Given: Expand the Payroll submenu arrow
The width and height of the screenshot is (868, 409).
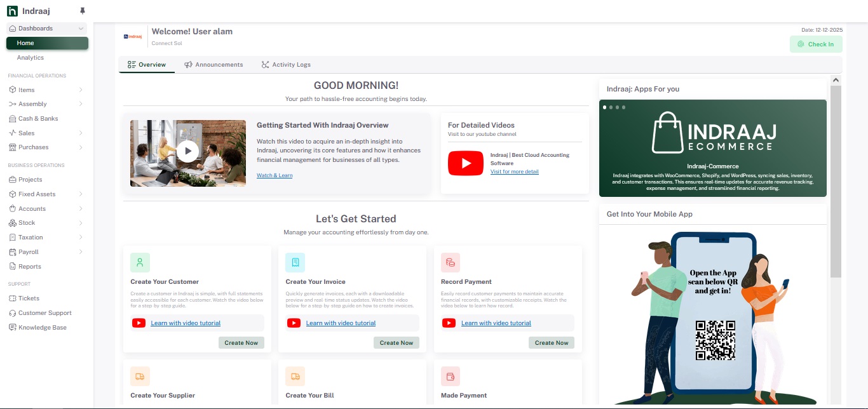Looking at the screenshot, I should [x=81, y=252].
